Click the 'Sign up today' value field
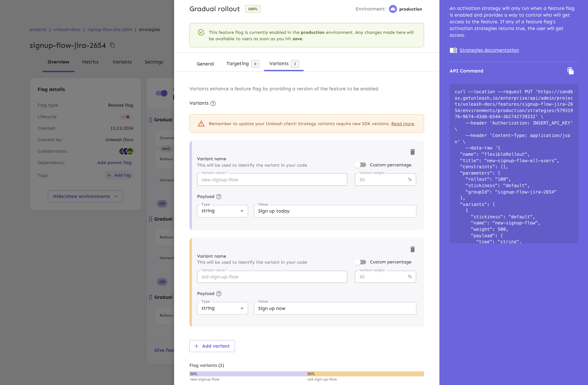Viewport: 588px width, 385px height. [x=335, y=211]
